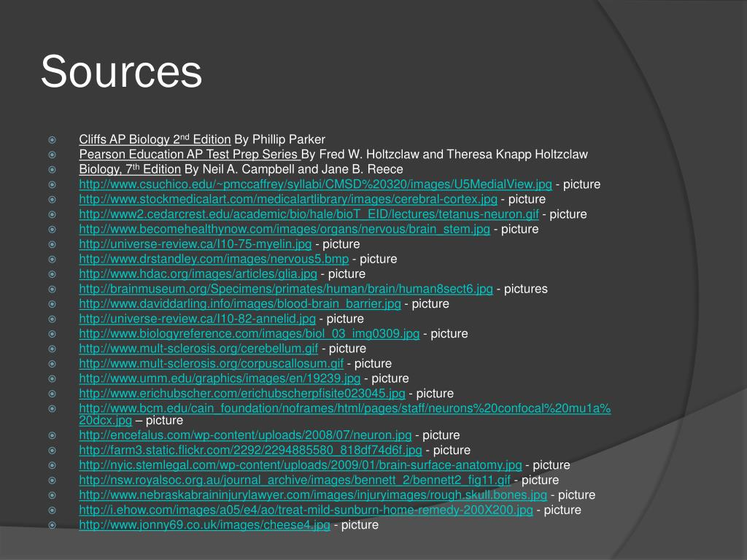Click the universe-review.ca I10-75-myelin.jpg link
Image resolution: width=747 pixels, height=560 pixels.
pyautogui.click(x=196, y=244)
